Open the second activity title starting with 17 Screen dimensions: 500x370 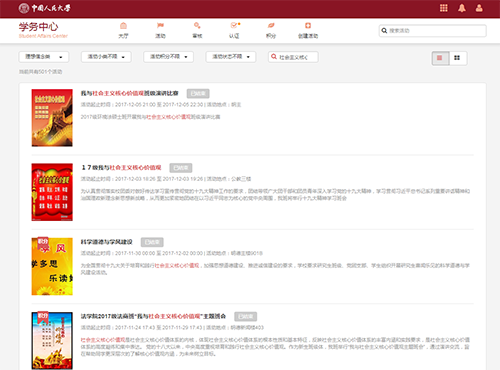click(121, 168)
